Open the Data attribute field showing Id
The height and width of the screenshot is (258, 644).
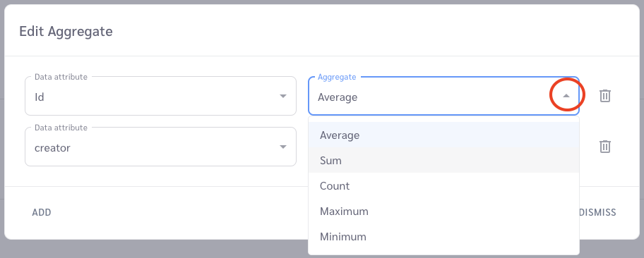160,96
